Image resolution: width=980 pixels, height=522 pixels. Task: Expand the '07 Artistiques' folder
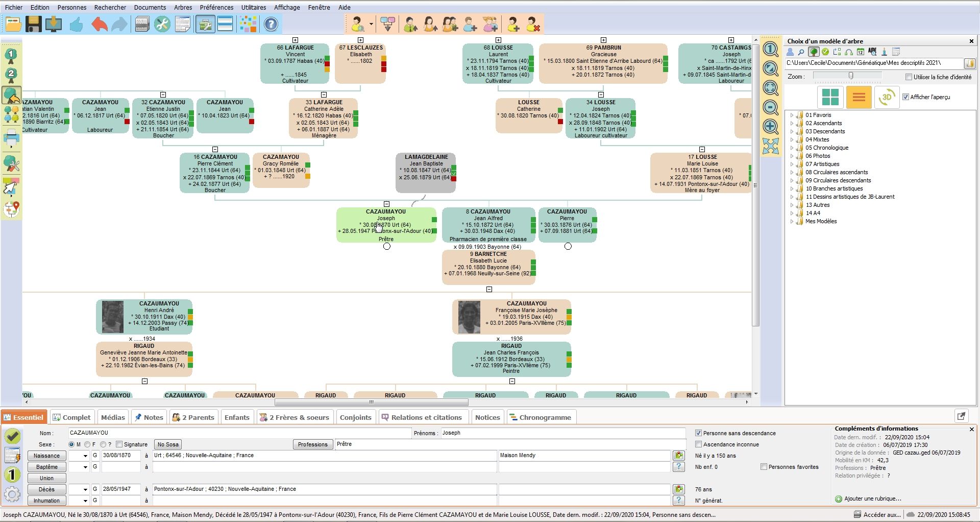(x=792, y=164)
